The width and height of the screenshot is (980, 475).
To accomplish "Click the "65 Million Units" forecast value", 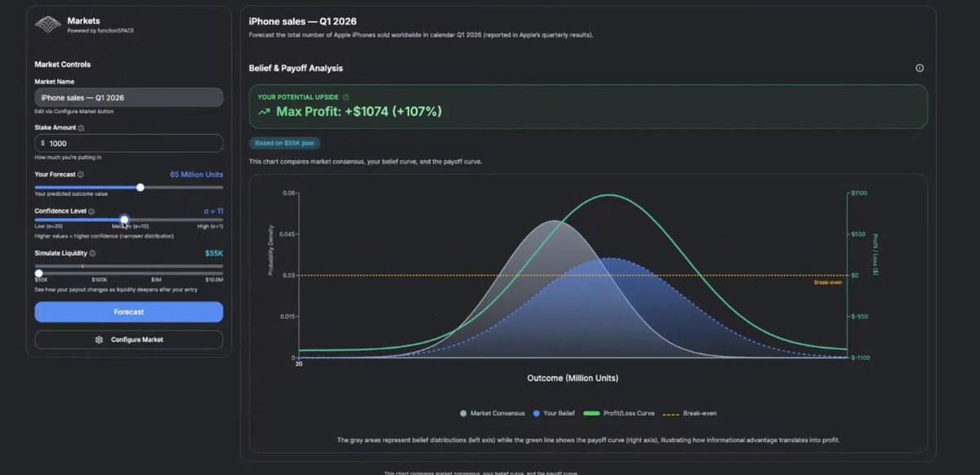I will pyautogui.click(x=196, y=175).
